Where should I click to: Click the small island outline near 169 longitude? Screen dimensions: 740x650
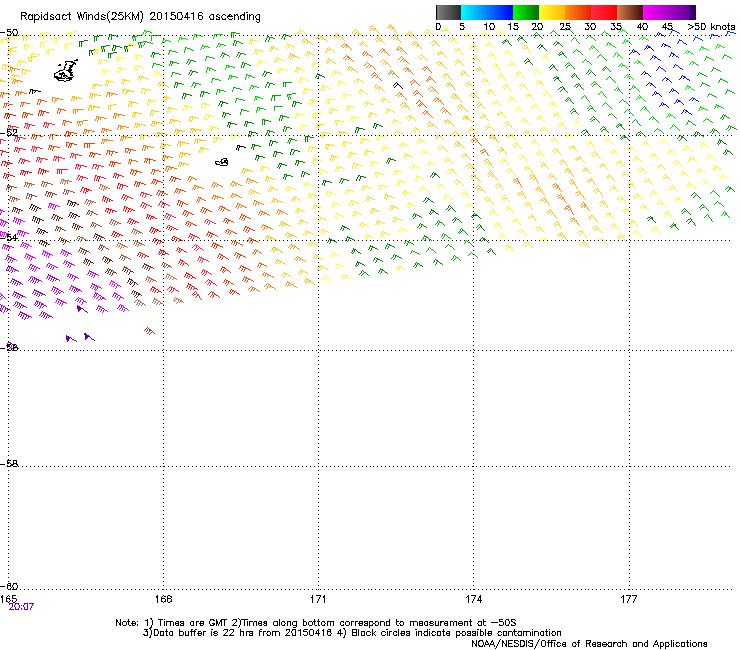pos(222,162)
